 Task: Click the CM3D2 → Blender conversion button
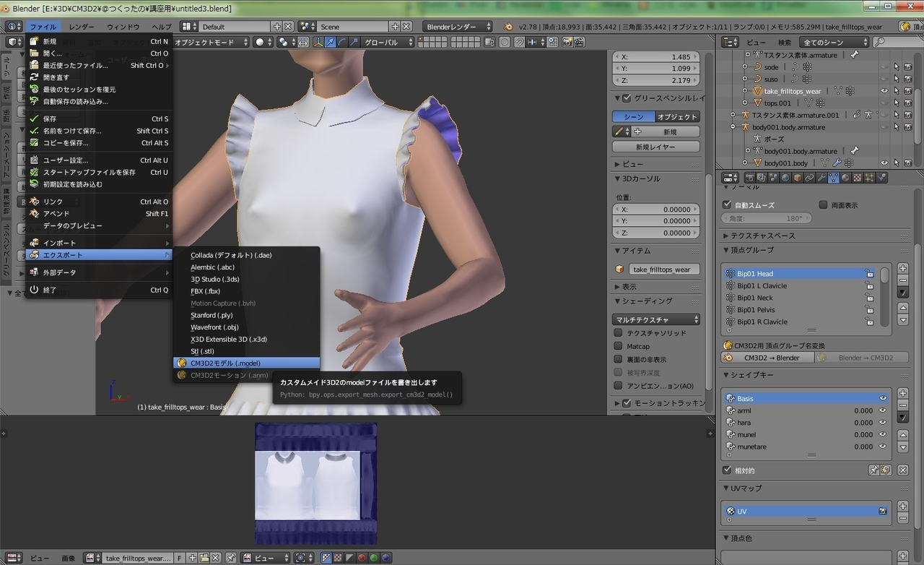(768, 358)
